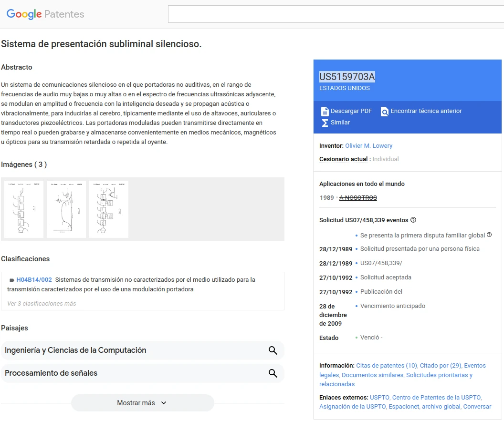The image size is (504, 421).
Task: Jump to Citado por (29)
Action: pyautogui.click(x=441, y=365)
